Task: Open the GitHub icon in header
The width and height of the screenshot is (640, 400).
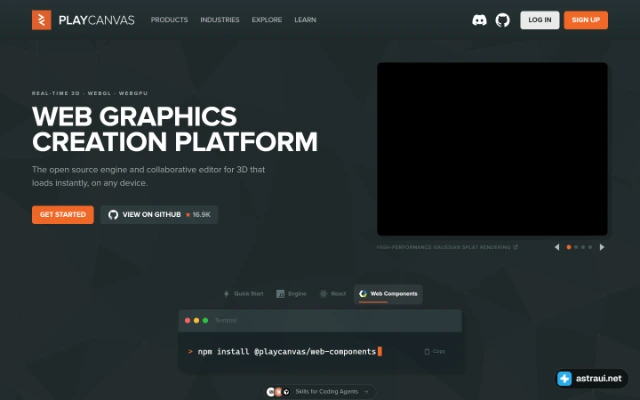Action: 502,20
